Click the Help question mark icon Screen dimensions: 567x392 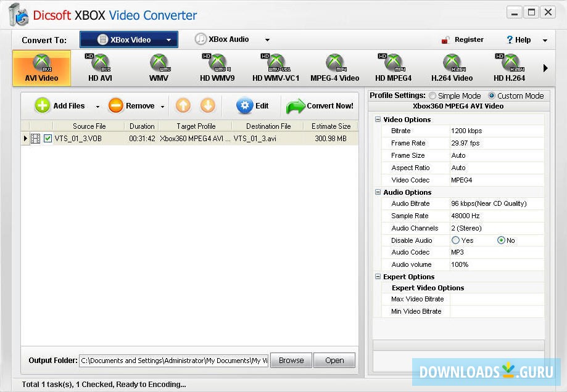pyautogui.click(x=510, y=39)
